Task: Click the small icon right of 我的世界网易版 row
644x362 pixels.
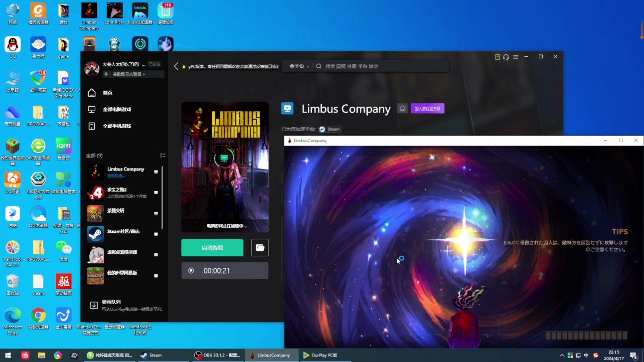Action: [156, 276]
